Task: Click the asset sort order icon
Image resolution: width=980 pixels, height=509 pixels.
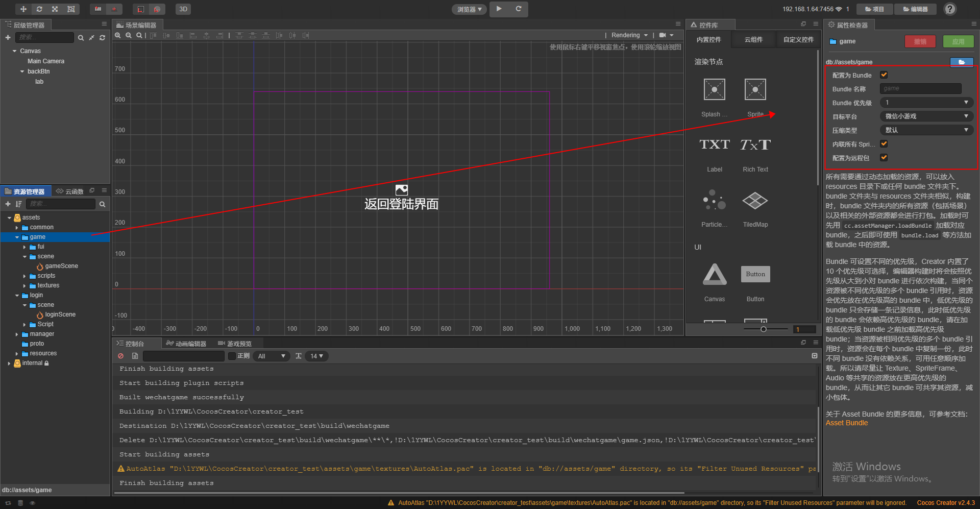Action: coord(19,204)
